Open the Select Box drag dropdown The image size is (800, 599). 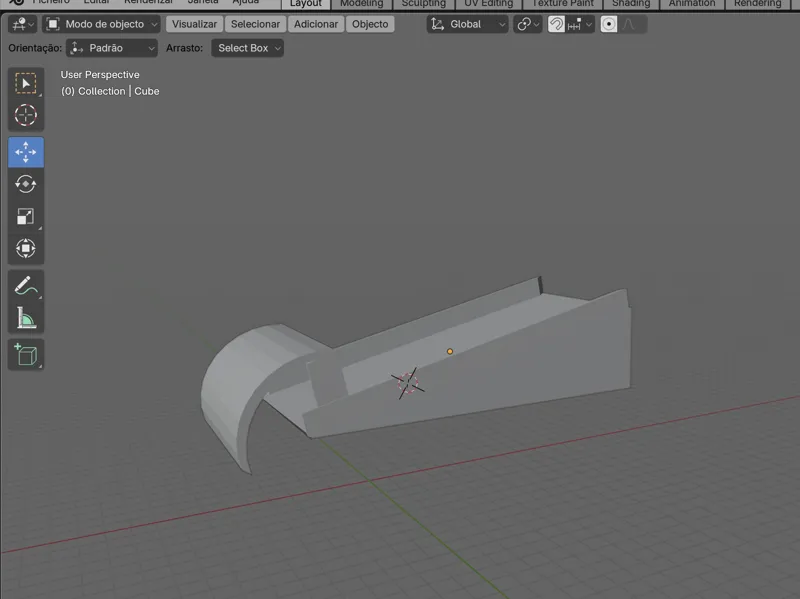click(x=247, y=48)
